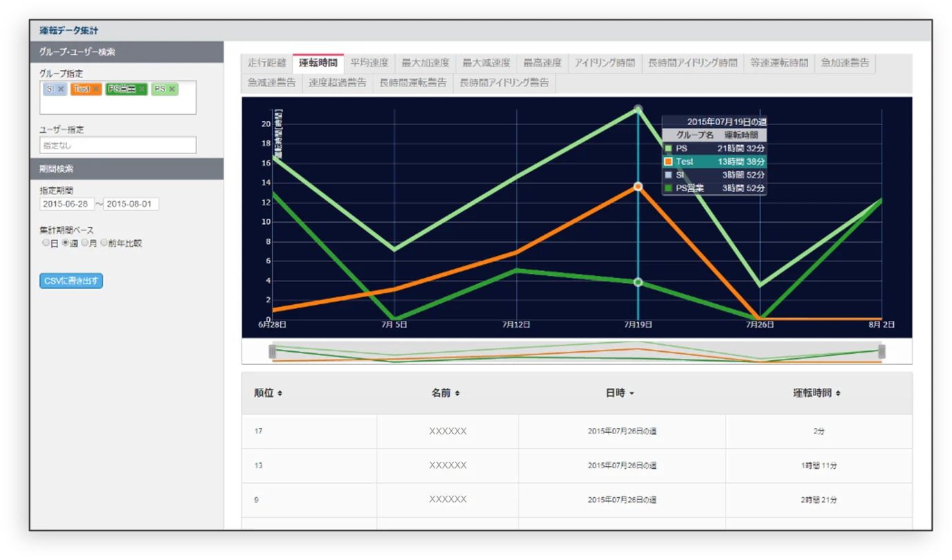Sort by 運転時間 column header arrows
Screen dimensions: 952x560
coord(838,393)
